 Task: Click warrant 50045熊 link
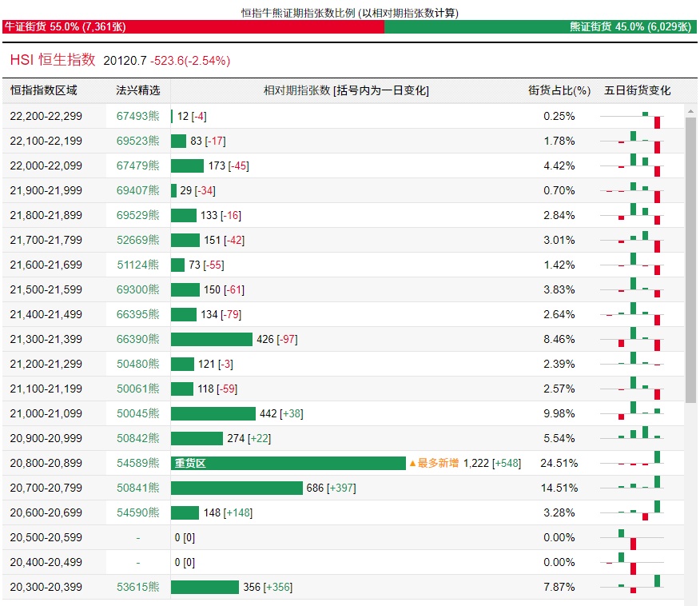(x=137, y=413)
